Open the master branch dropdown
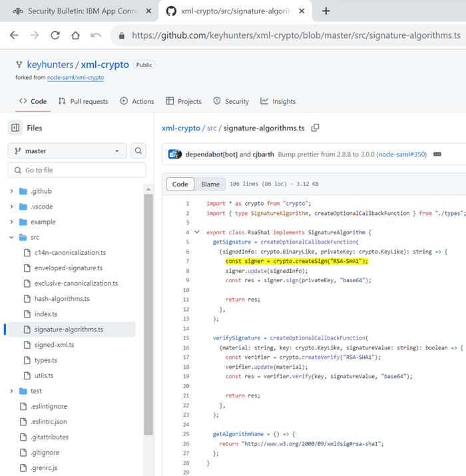 tap(67, 151)
